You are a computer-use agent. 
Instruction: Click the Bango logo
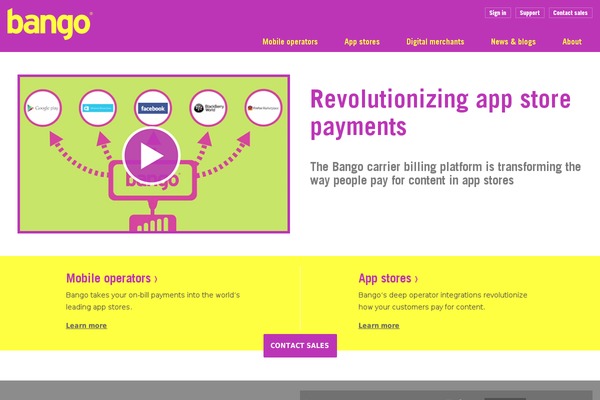tap(48, 22)
